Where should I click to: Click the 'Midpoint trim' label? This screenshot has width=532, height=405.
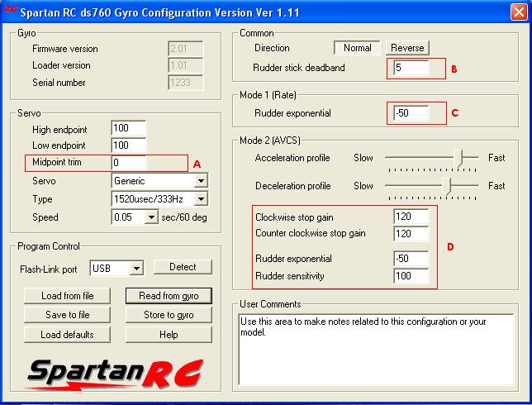point(57,162)
